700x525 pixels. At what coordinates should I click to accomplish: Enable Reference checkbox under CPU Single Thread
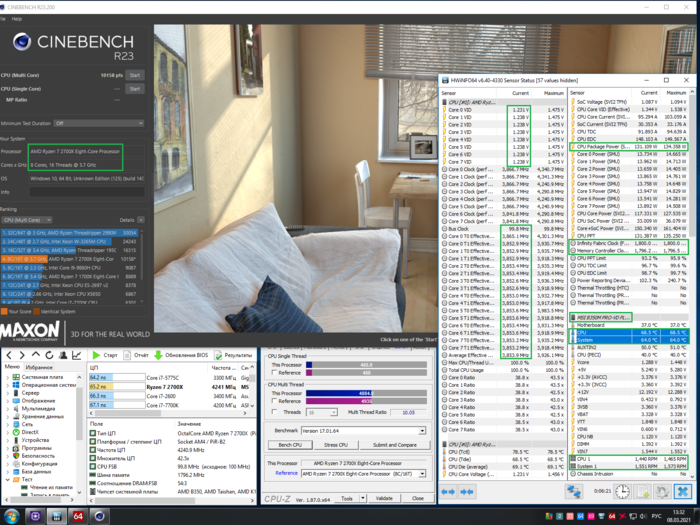pyautogui.click(x=275, y=373)
